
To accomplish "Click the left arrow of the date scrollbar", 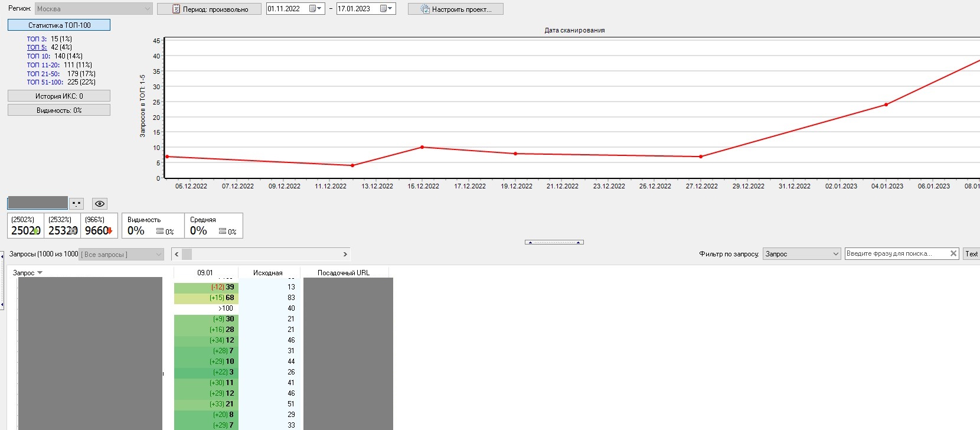I will click(177, 254).
